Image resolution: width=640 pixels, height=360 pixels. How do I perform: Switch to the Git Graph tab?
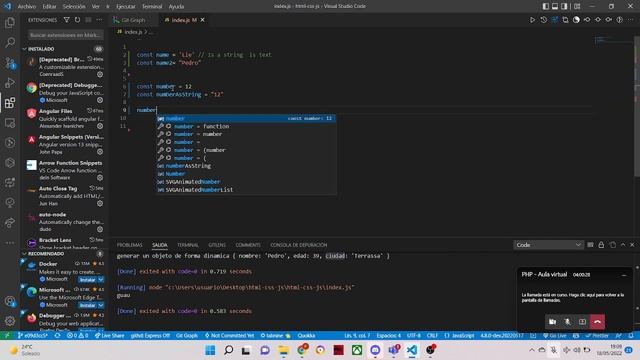(x=133, y=20)
